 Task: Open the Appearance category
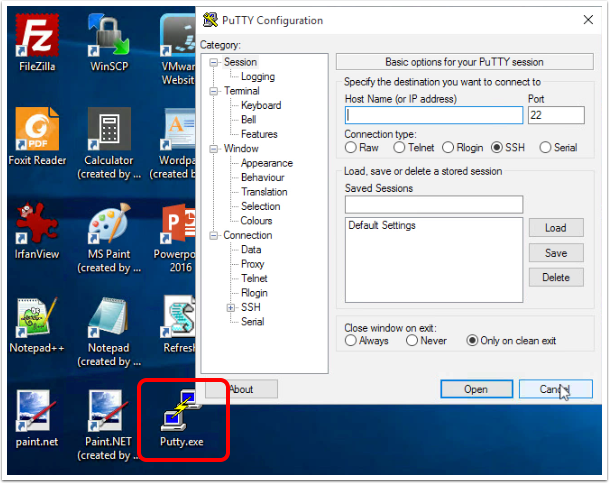pos(266,163)
